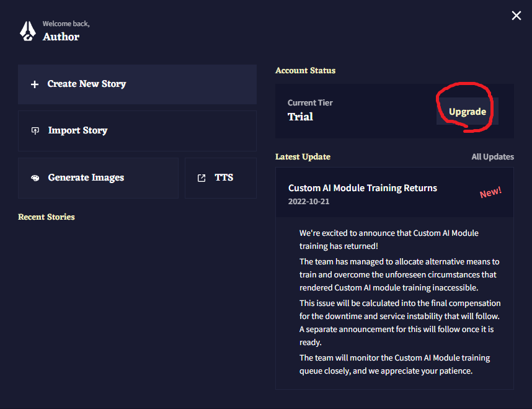This screenshot has width=532, height=409.
Task: Open Import Story
Action: 137,131
